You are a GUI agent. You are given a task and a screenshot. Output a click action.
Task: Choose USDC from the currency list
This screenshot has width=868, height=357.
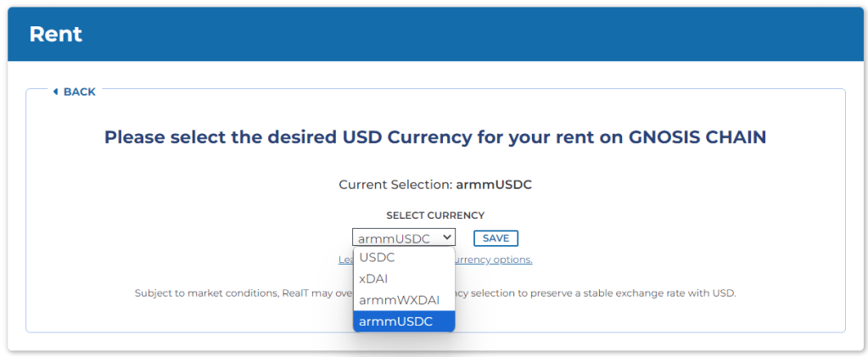377,257
